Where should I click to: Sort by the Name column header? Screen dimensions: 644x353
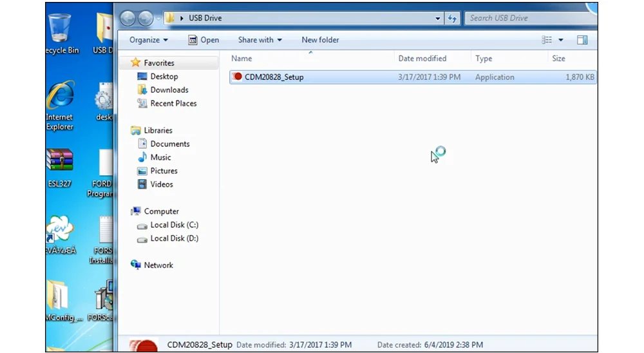241,59
